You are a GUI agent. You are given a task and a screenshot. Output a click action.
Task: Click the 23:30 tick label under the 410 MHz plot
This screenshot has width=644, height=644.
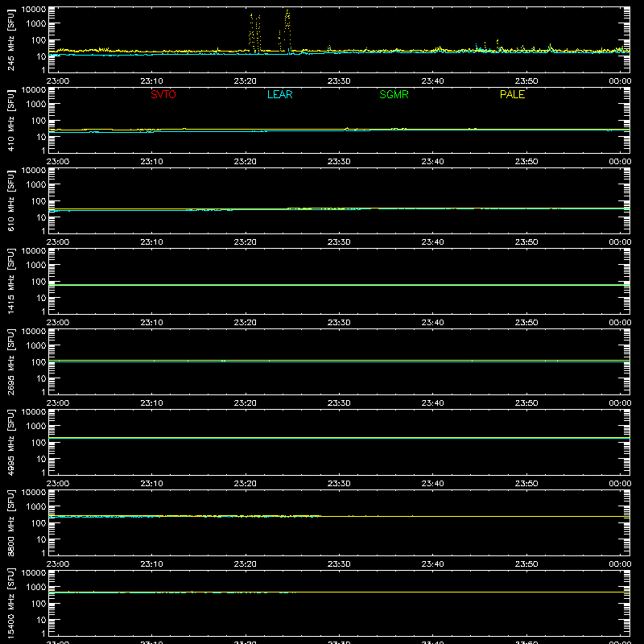[x=339, y=162]
